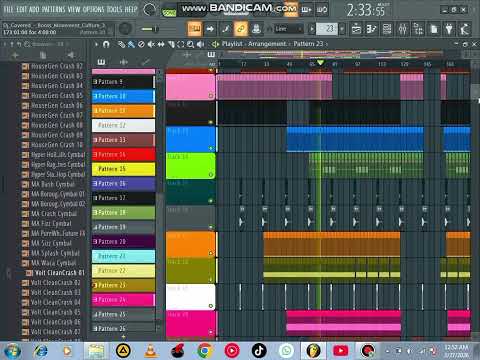
Task: Toggle the playlist magnet snap icon
Action: [x=106, y=44]
